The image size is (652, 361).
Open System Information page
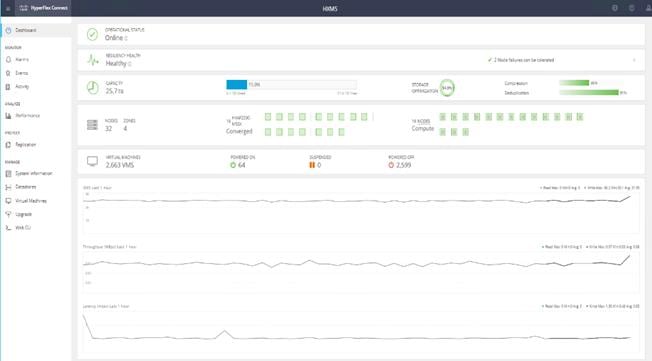tap(34, 173)
